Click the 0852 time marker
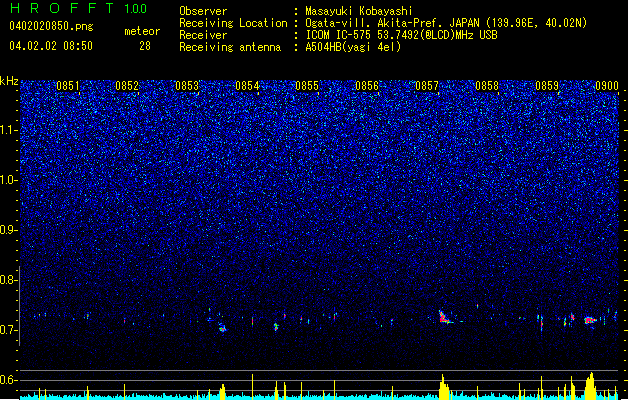Screen dimensions: 629x400 (x=127, y=86)
